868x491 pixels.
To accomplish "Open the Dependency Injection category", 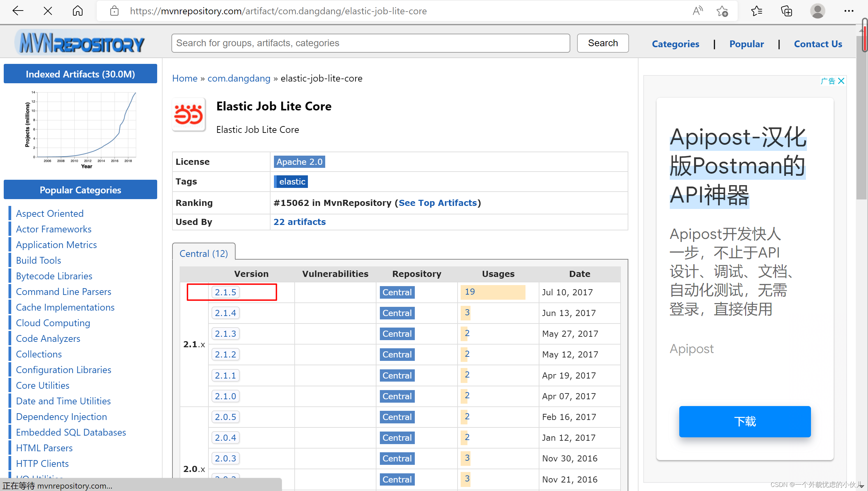I will (61, 417).
